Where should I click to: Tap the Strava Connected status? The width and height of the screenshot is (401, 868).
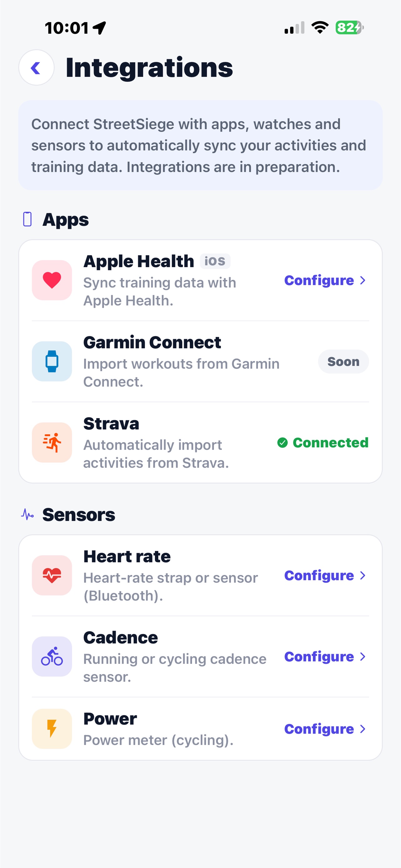[x=323, y=443]
